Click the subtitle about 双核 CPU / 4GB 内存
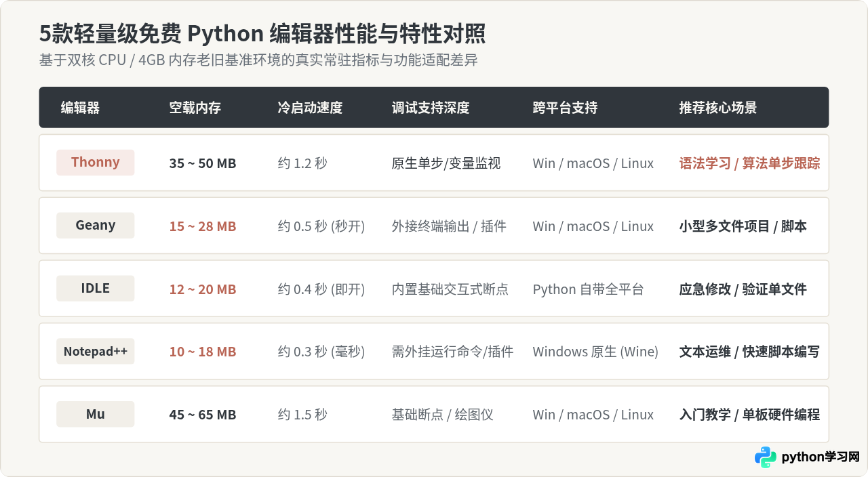The height and width of the screenshot is (477, 868). [x=258, y=60]
